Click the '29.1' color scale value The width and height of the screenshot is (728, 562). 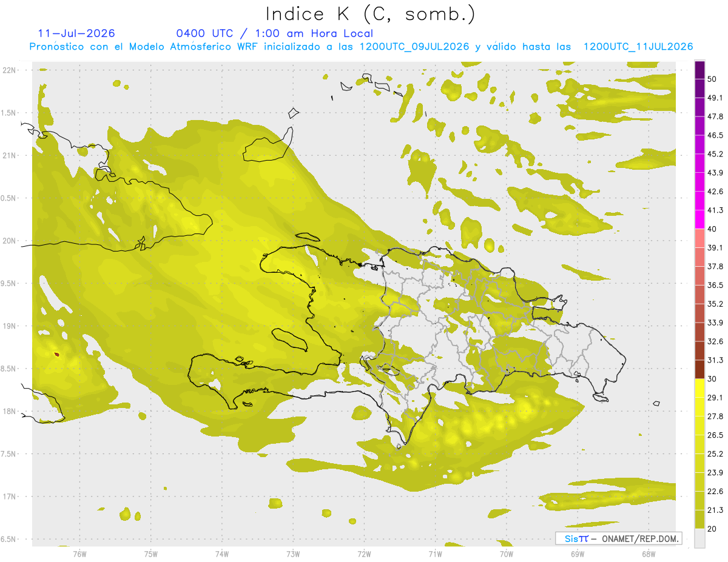click(715, 398)
